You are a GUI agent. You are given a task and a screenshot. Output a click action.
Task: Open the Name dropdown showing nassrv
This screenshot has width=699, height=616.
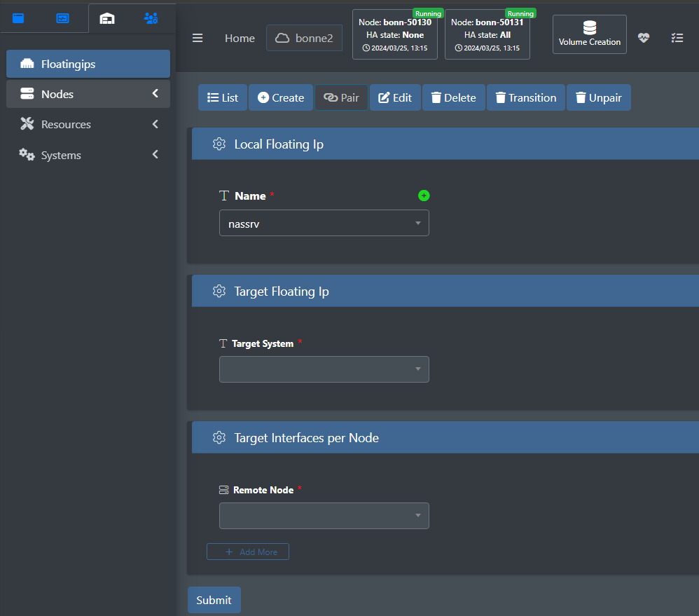point(324,223)
